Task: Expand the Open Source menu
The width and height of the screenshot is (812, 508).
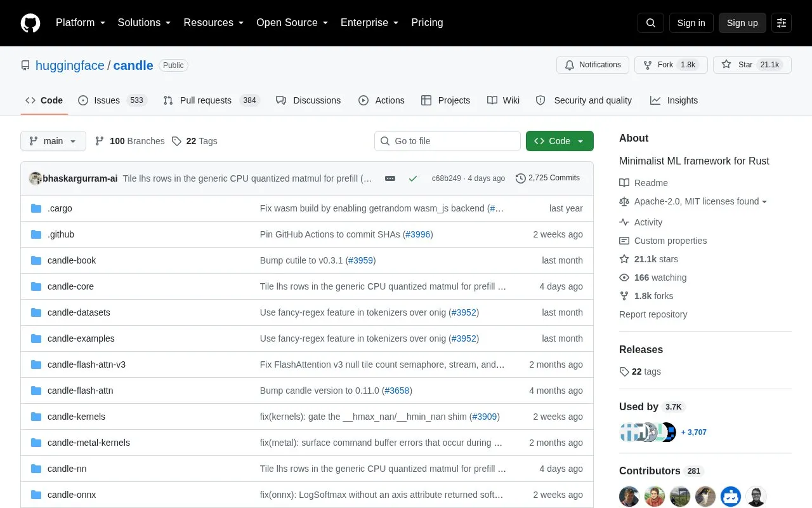Action: pyautogui.click(x=292, y=23)
